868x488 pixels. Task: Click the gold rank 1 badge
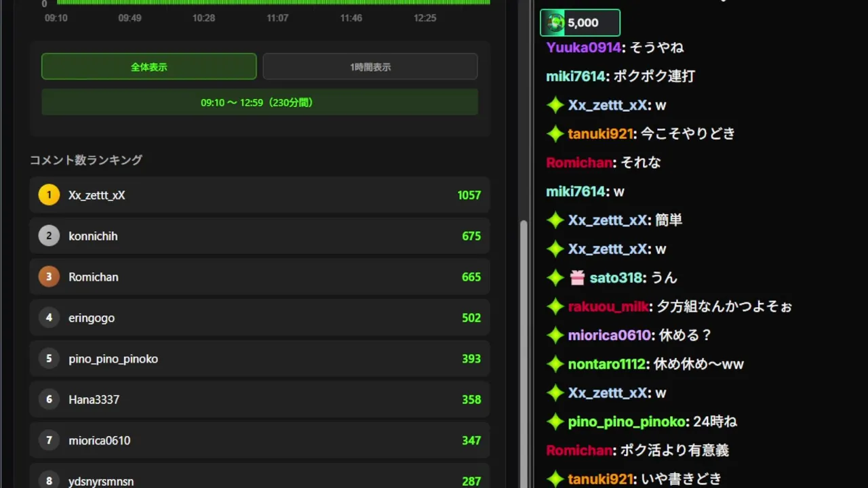[x=49, y=195]
